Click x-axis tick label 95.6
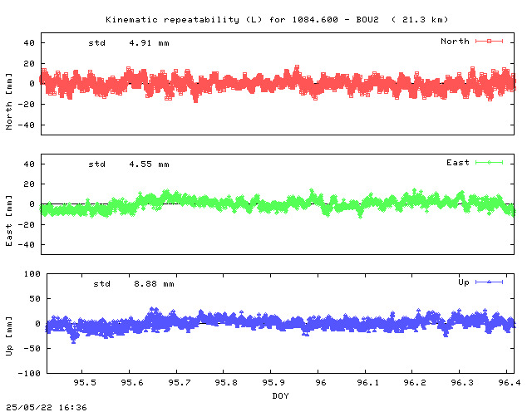The width and height of the screenshot is (532, 412). 132,382
